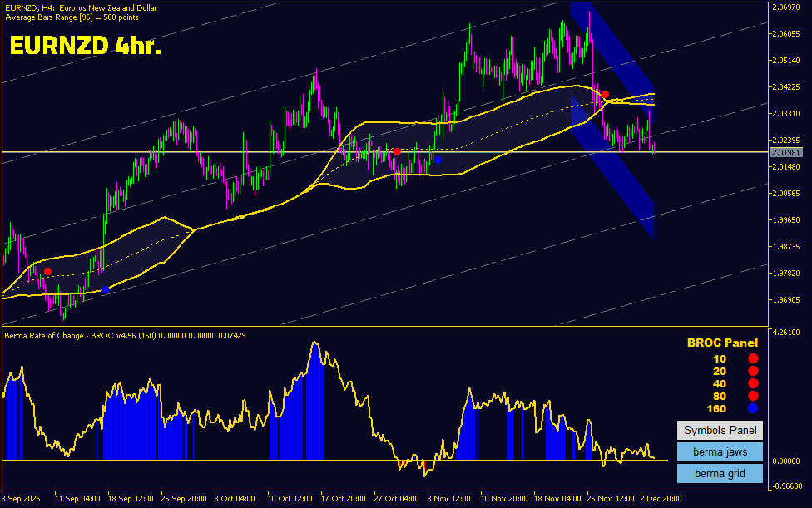Image resolution: width=812 pixels, height=508 pixels.
Task: Click the 2.06970 price scale label
Action: tap(786, 7)
